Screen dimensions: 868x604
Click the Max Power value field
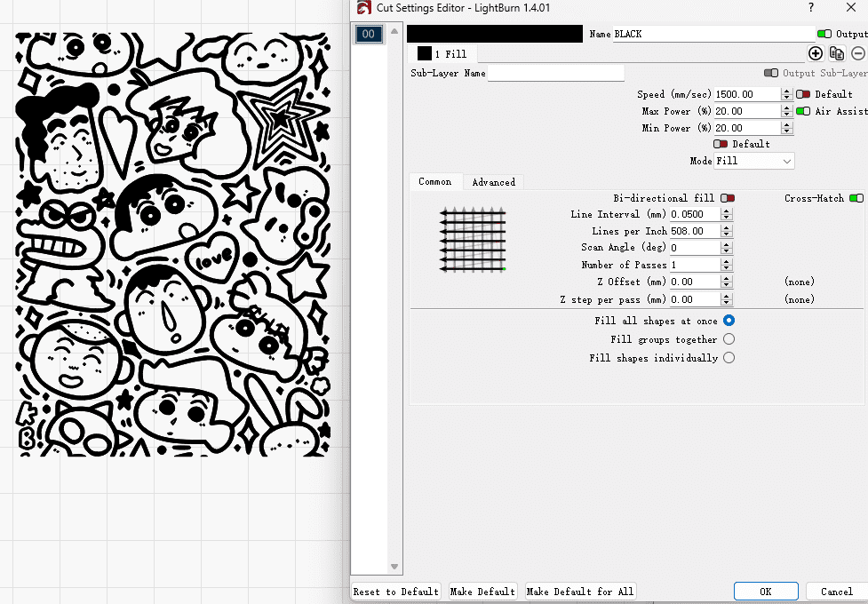coord(748,111)
